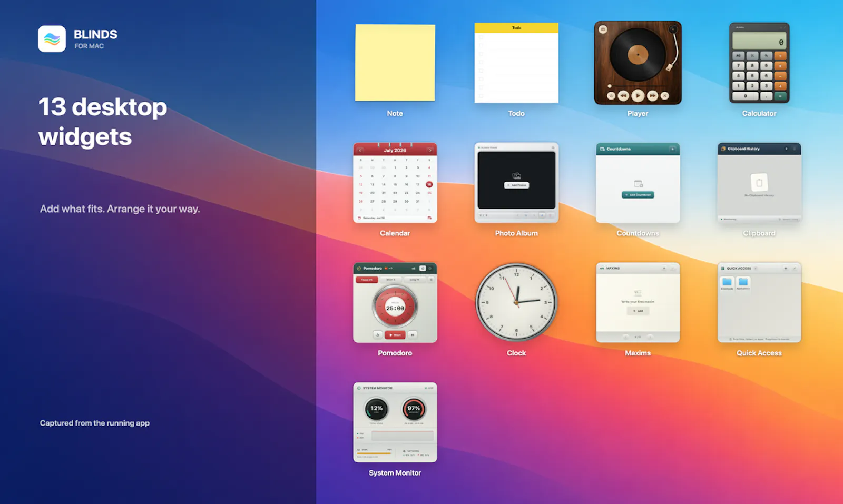The image size is (843, 504).
Task: Go to next month in the Calendar widget
Action: pyautogui.click(x=430, y=150)
